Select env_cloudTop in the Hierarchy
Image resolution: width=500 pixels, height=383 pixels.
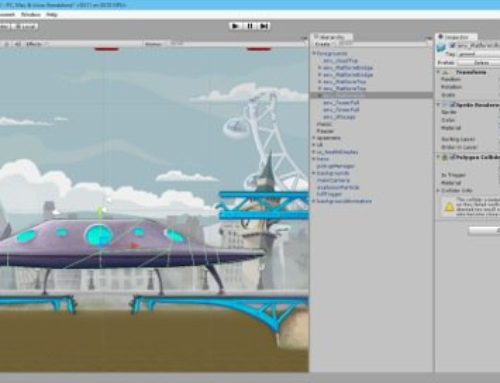(341, 61)
